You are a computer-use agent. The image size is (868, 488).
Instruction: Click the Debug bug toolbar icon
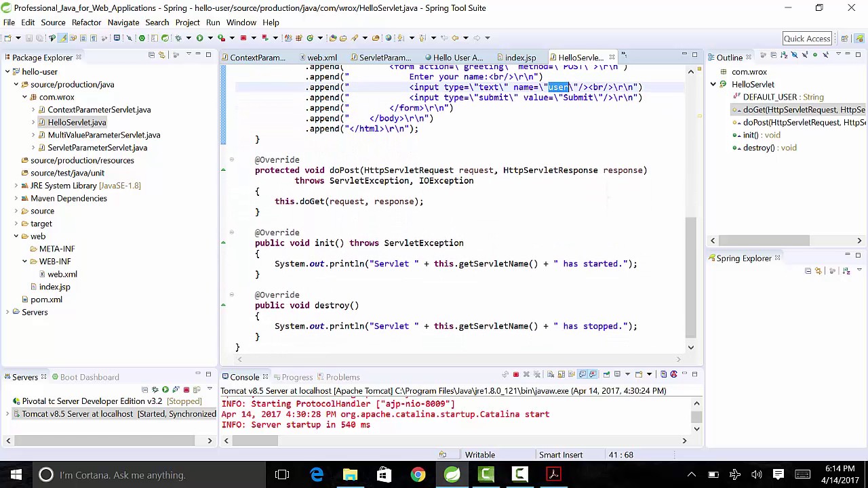tap(178, 37)
